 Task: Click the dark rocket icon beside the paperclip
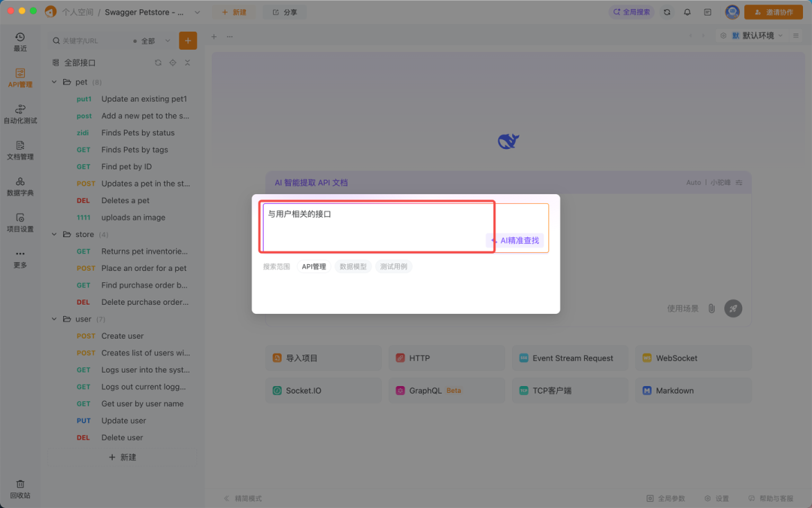(x=733, y=308)
